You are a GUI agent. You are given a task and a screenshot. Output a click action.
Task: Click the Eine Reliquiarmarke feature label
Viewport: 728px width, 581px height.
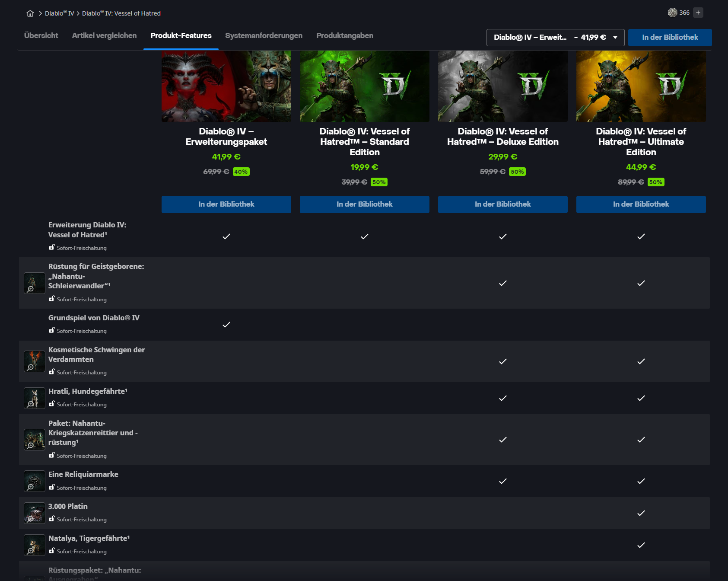(x=83, y=474)
